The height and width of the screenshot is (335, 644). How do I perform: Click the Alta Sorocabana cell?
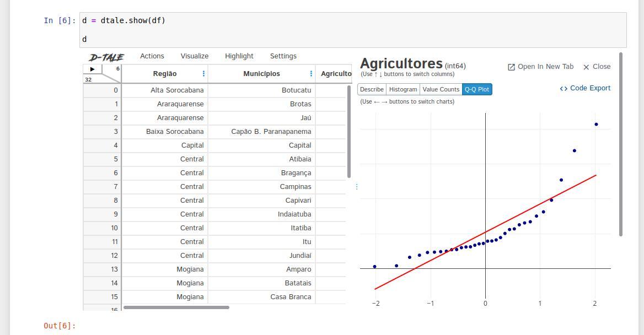(165, 90)
